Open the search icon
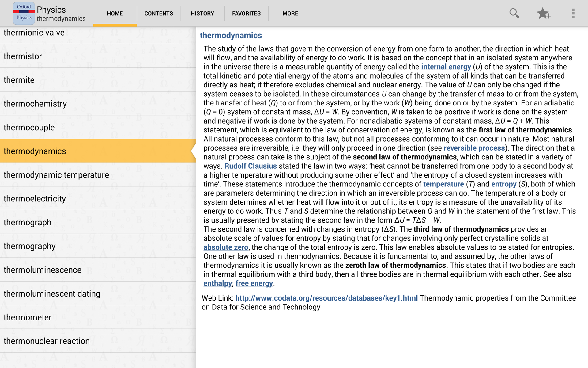588x368 pixels. pyautogui.click(x=514, y=13)
